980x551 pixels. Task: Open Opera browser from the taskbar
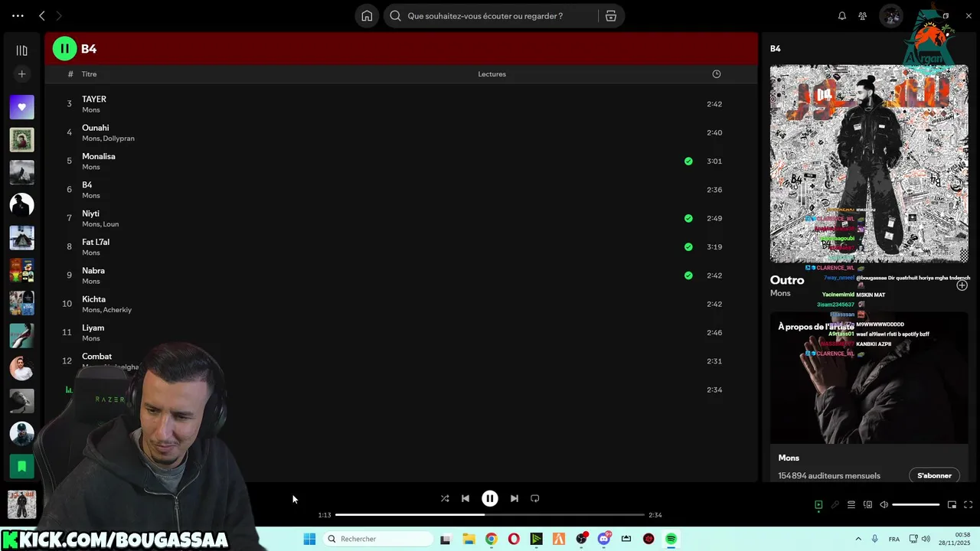(514, 539)
